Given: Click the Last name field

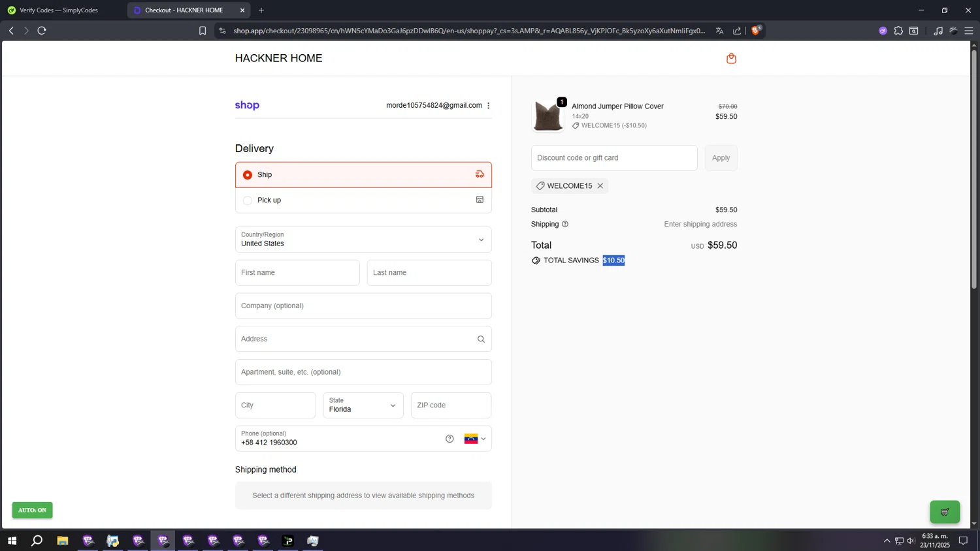Looking at the screenshot, I should [x=429, y=273].
